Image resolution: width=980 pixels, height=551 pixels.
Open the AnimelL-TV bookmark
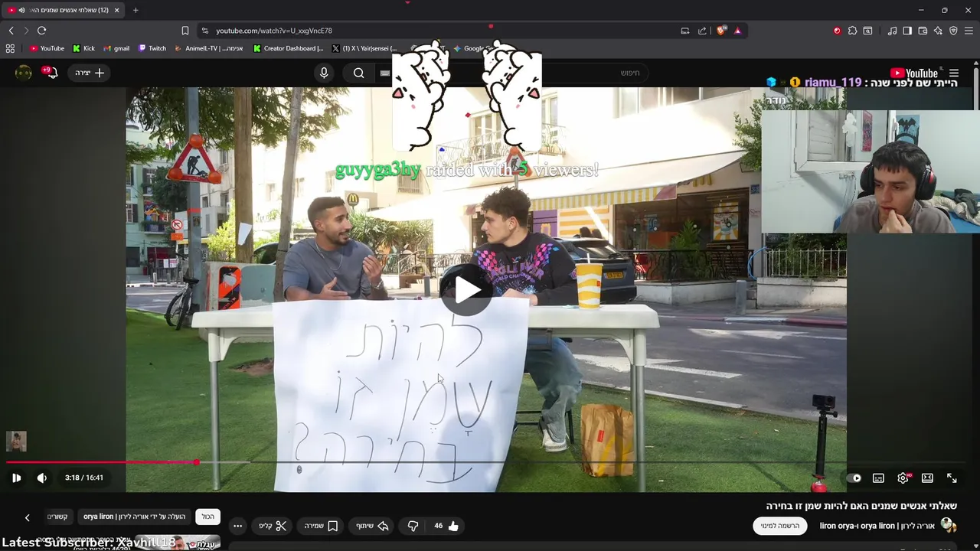click(208, 48)
